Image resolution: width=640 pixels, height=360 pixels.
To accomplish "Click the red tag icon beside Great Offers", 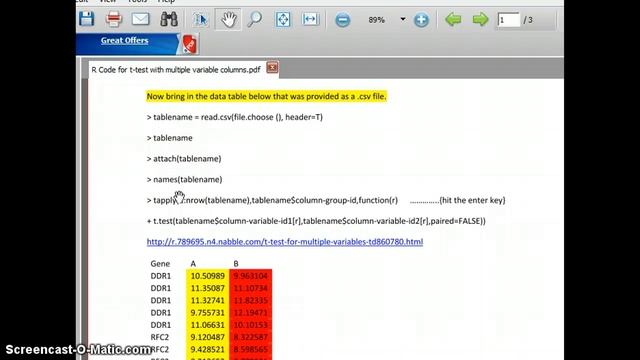I will 189,44.
